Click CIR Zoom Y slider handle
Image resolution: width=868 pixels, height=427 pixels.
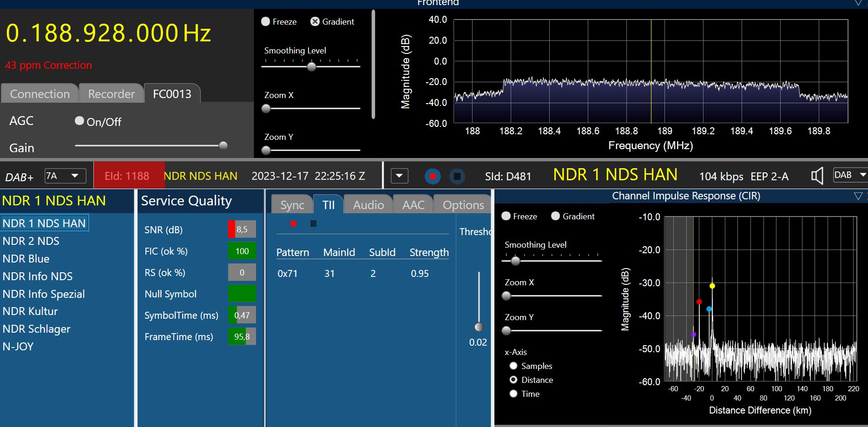506,330
